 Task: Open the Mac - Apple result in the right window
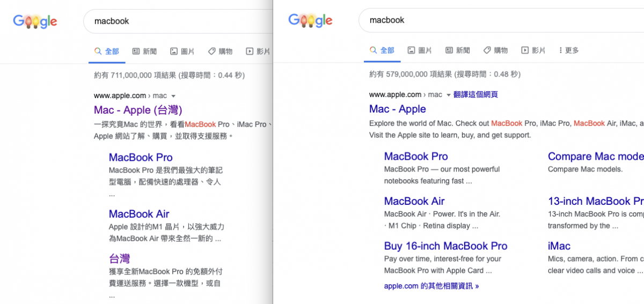(x=398, y=109)
